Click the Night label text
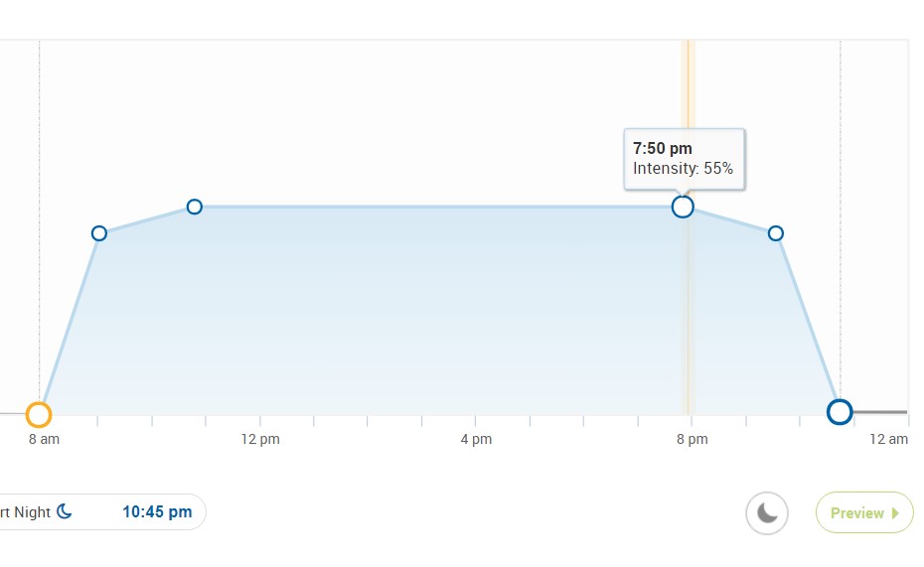Viewport: 924px width, 567px height. tap(26, 512)
